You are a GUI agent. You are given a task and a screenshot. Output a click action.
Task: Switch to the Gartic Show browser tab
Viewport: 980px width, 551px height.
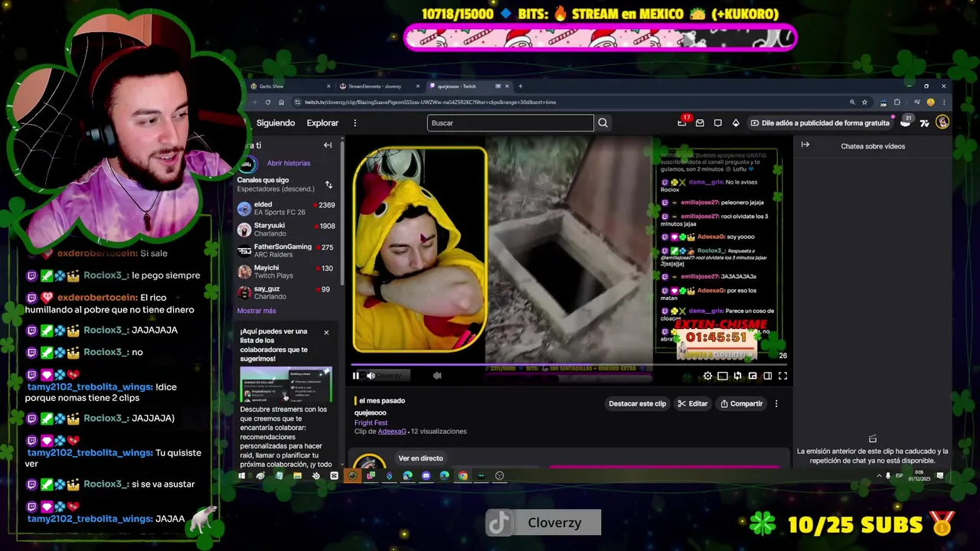(x=289, y=86)
